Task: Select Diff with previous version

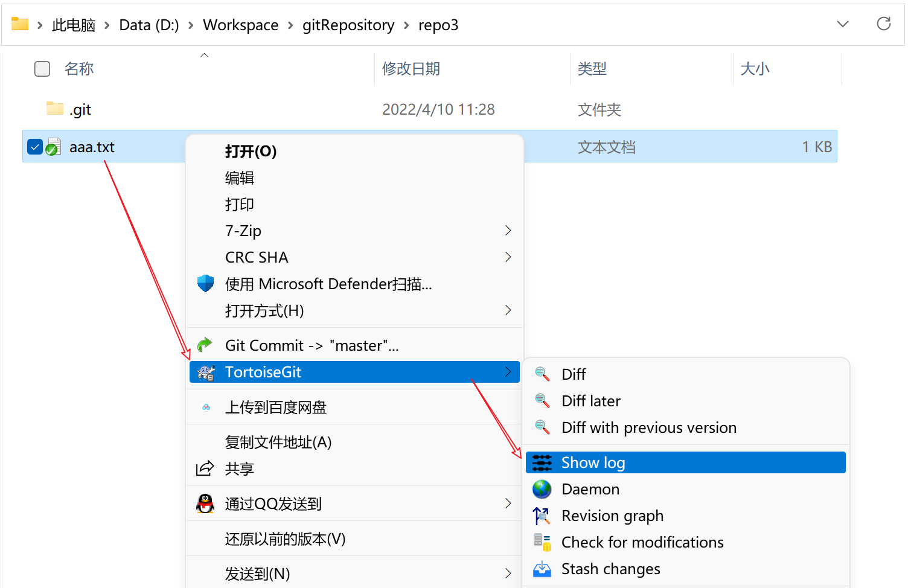Action: 648,428
